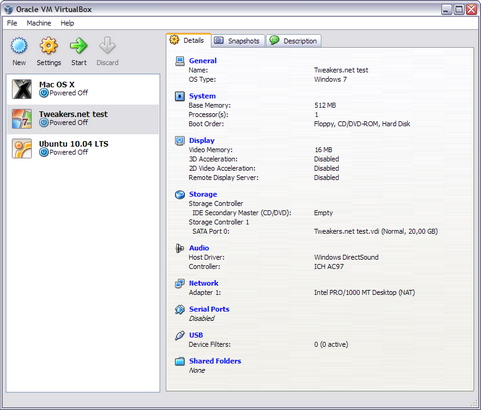
Task: Click the OS Type value Windows 7
Action: [x=330, y=79]
